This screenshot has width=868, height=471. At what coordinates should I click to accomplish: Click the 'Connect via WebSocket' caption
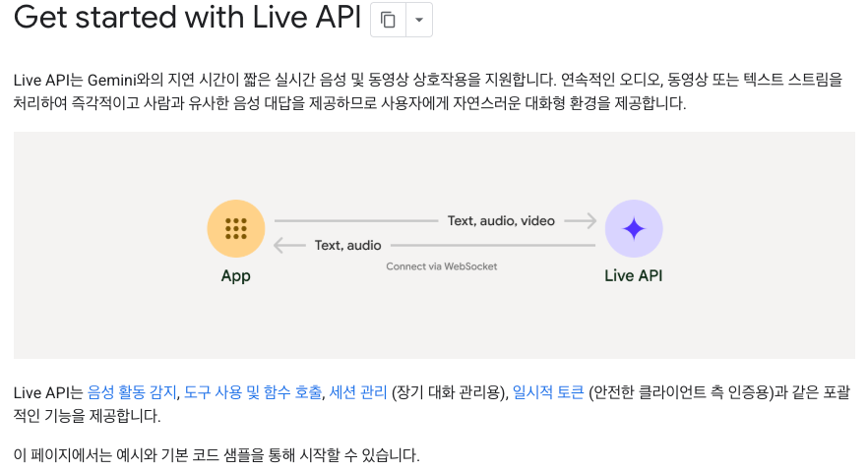[441, 266]
